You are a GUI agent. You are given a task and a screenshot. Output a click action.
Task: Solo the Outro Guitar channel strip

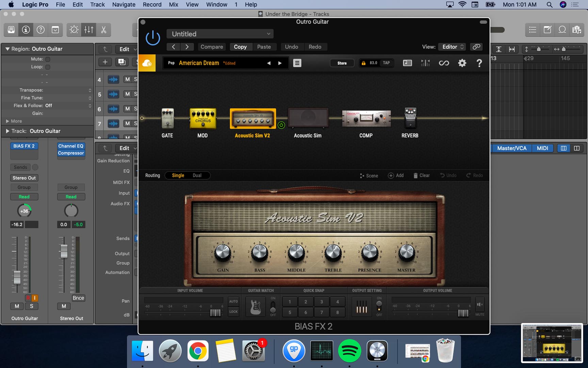click(32, 306)
